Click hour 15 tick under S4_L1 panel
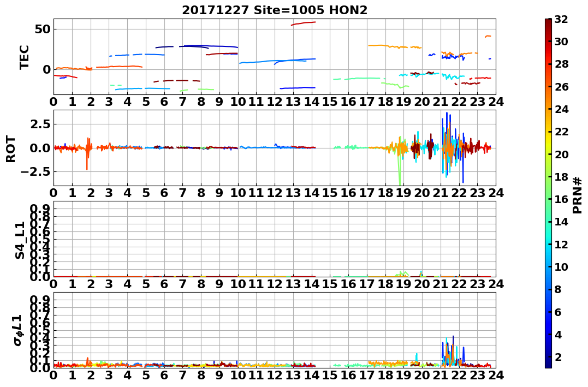The image size is (588, 387). click(x=330, y=284)
